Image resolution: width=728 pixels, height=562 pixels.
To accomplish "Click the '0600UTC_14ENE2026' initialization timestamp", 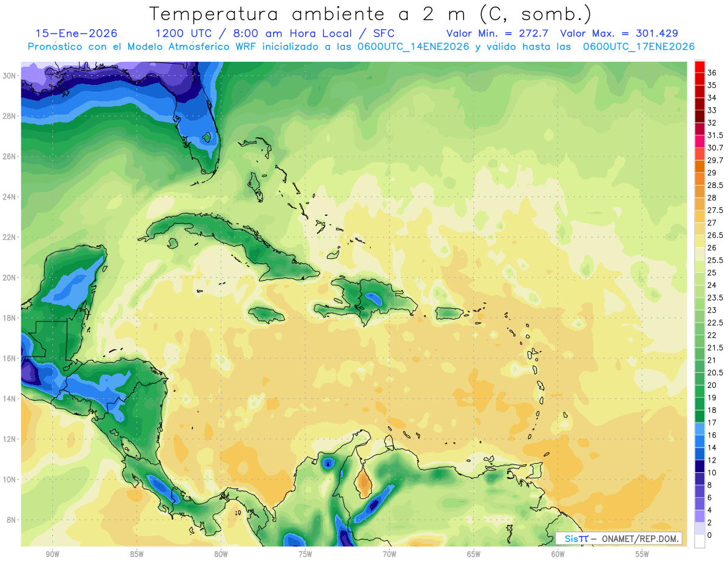I will (413, 47).
